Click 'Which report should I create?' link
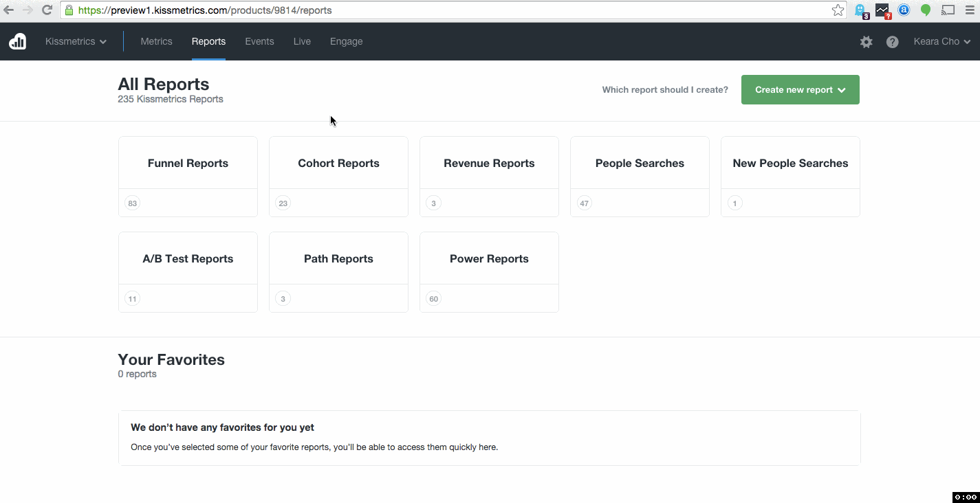 click(665, 90)
